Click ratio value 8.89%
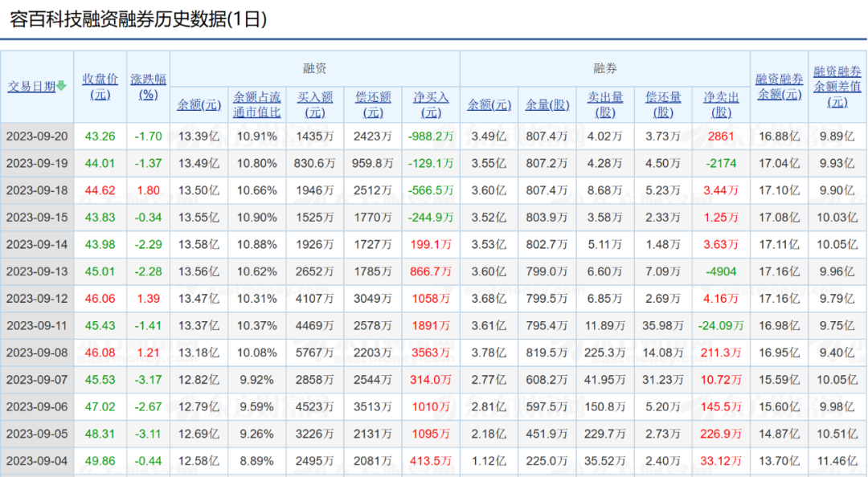Screen dimensions: 868x477 tap(257, 461)
